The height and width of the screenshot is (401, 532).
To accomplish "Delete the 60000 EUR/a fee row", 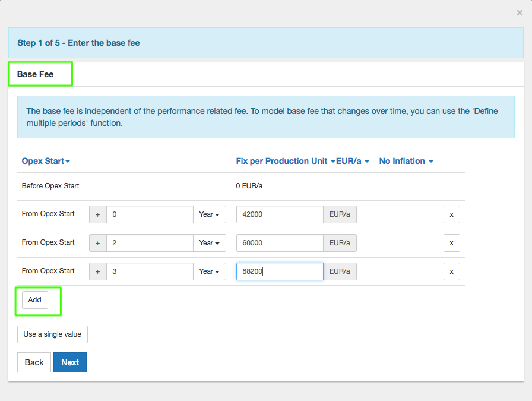I will [451, 243].
